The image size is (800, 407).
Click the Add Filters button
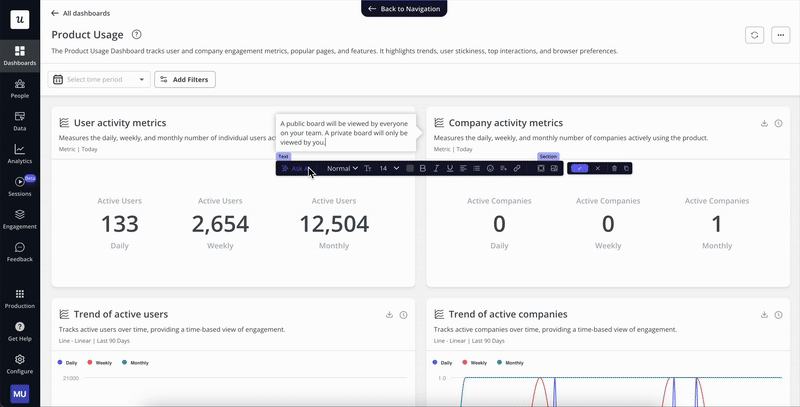point(185,79)
